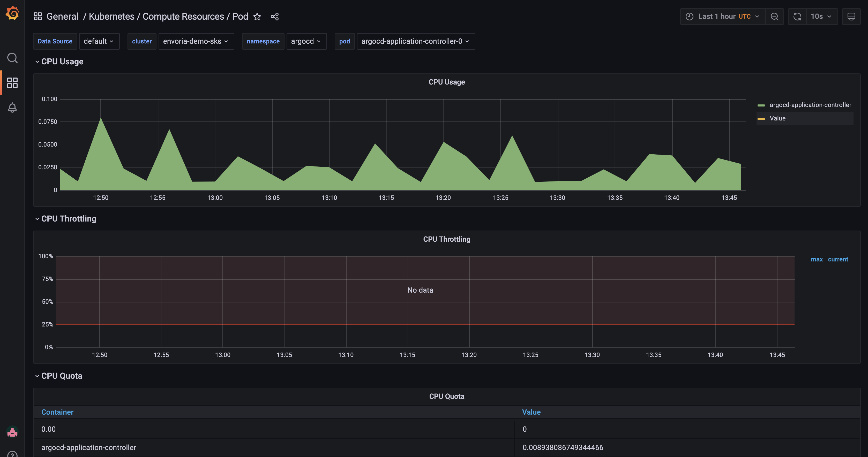Viewport: 868px width, 457px height.
Task: Sort throttling legend by current
Action: [x=838, y=259]
